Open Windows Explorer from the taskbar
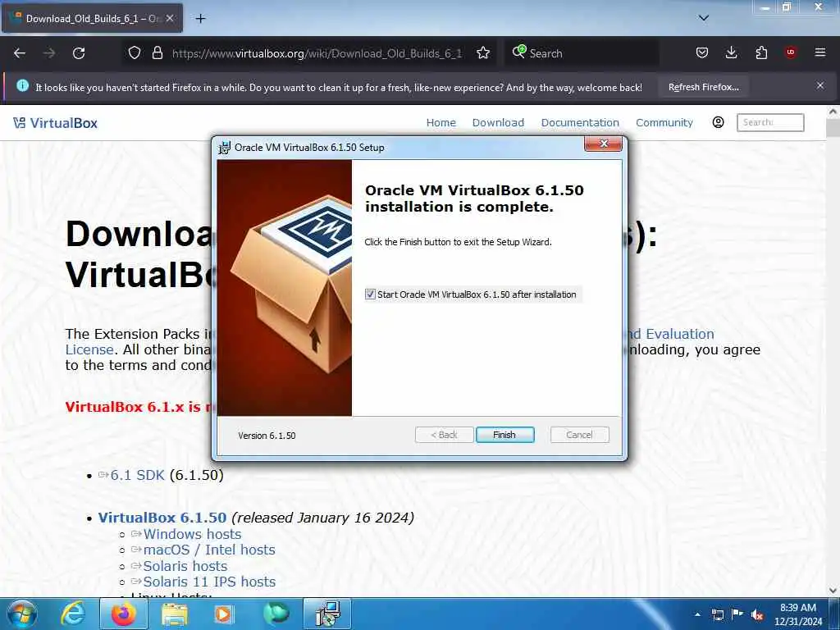 [175, 614]
